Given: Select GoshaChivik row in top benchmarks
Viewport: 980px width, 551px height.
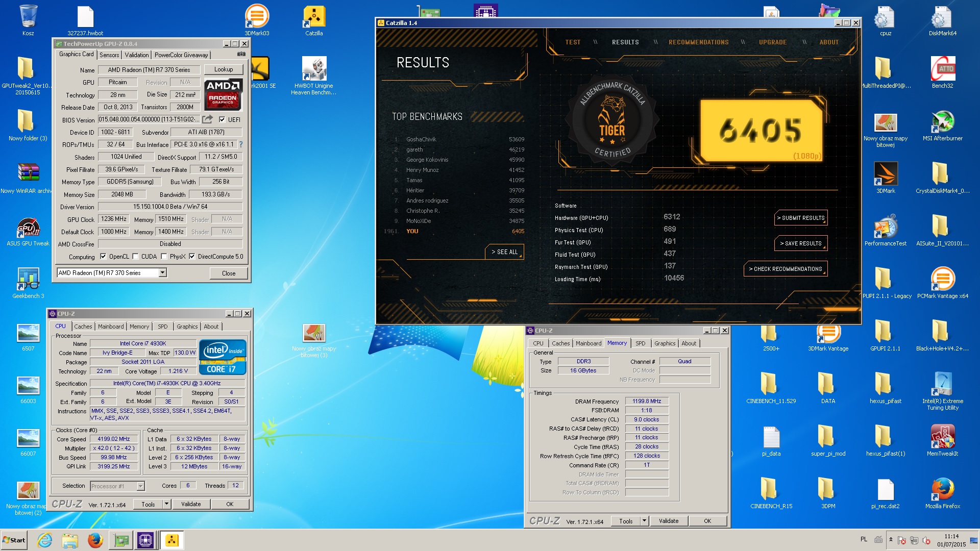Looking at the screenshot, I should pyautogui.click(x=459, y=139).
